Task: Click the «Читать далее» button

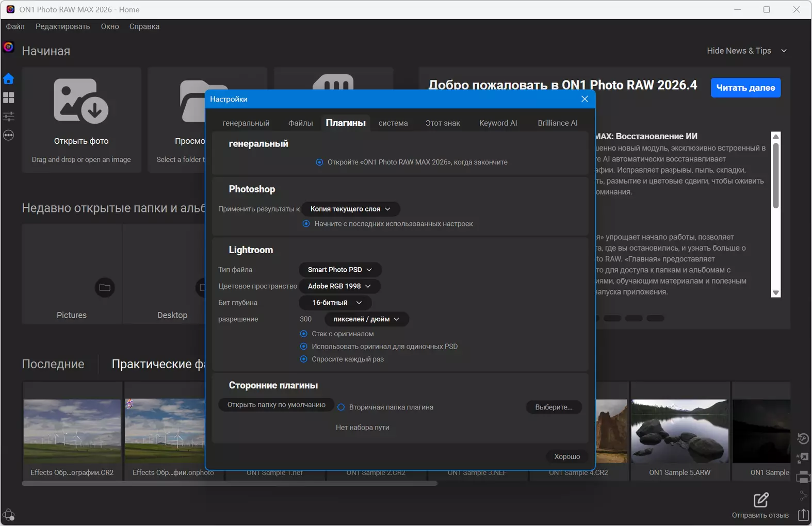Action: (746, 88)
